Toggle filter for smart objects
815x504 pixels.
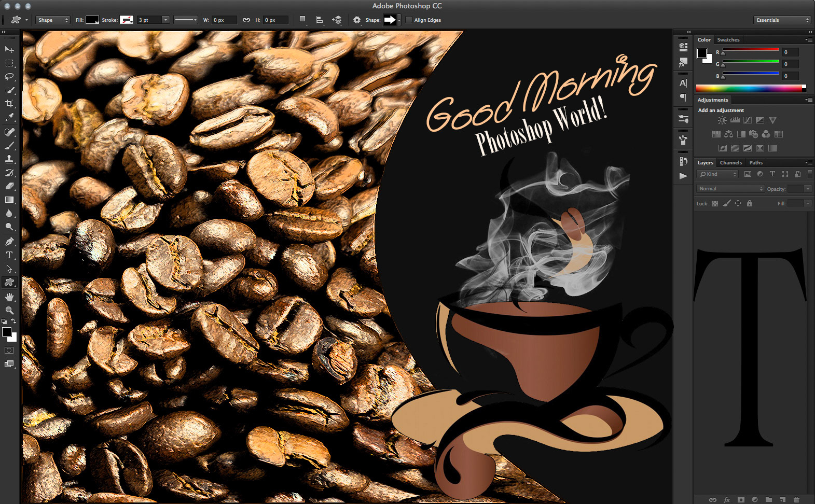[x=797, y=174]
